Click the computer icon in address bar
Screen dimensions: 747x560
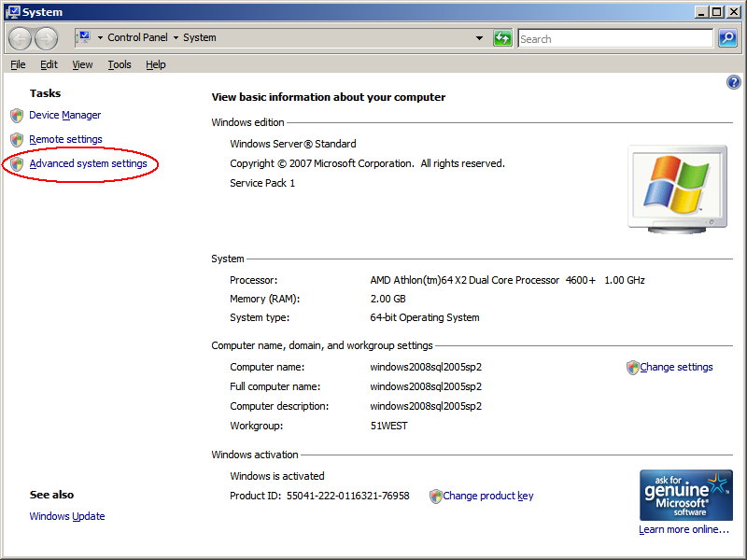coord(83,37)
